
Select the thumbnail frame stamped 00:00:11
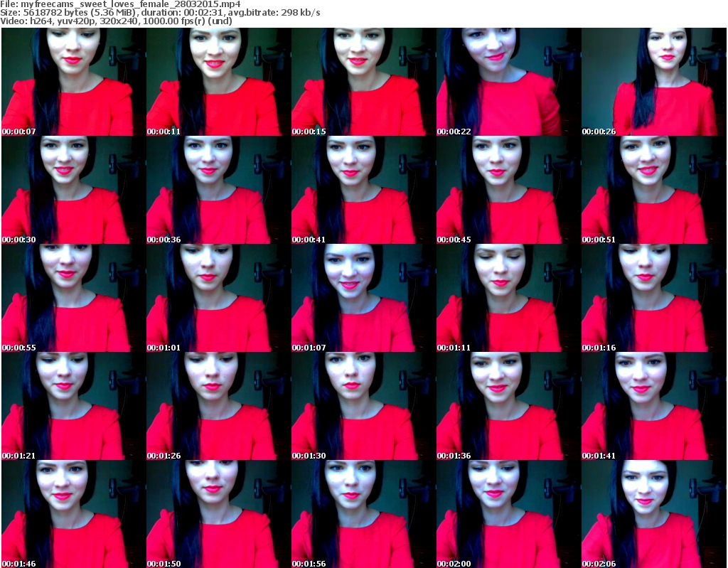pos(219,82)
